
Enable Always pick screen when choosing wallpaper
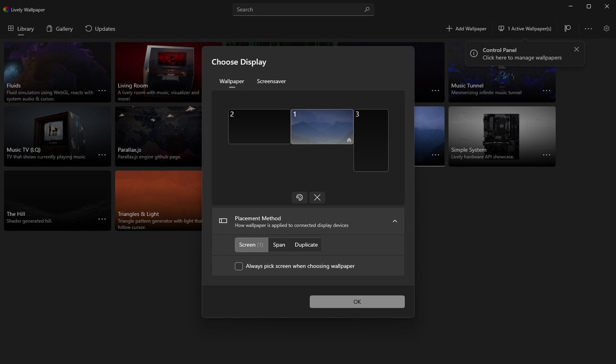click(x=239, y=266)
